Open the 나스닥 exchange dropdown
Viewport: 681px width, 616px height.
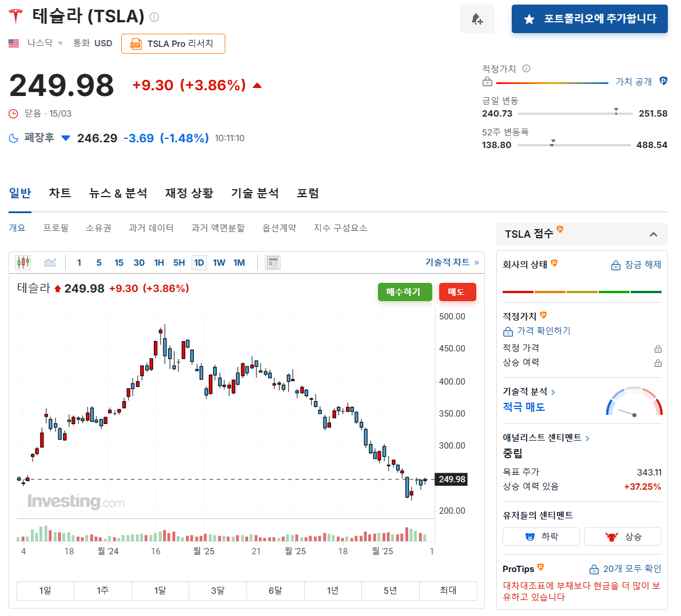coord(40,42)
